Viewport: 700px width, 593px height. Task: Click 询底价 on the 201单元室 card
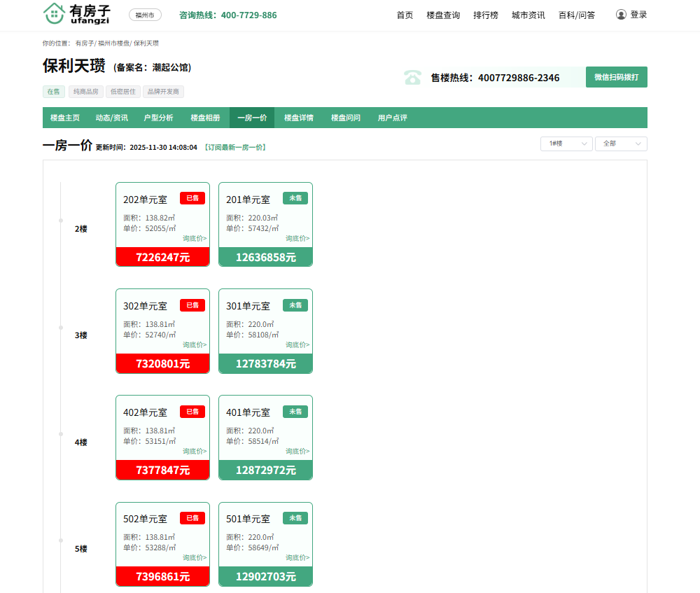297,239
